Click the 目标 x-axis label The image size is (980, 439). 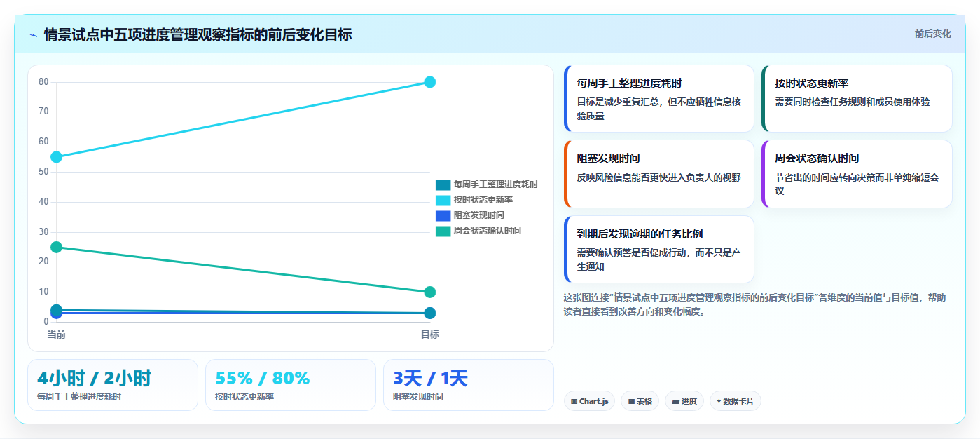point(430,335)
